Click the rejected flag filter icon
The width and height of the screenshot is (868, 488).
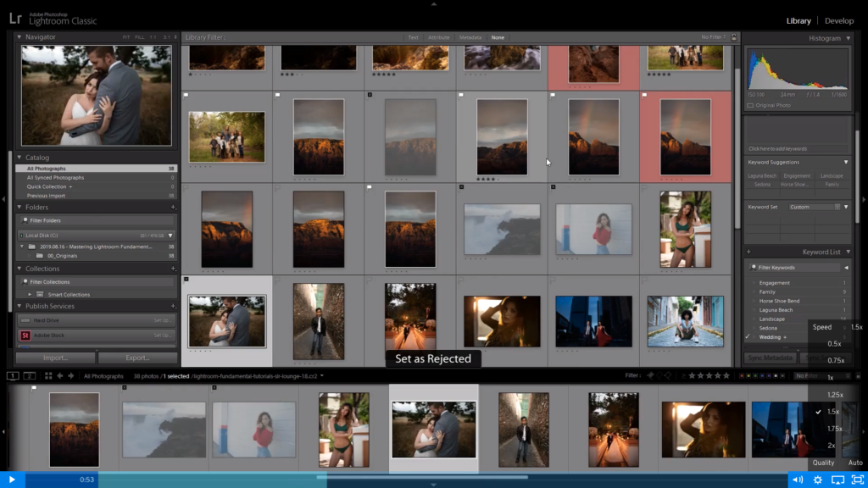(x=668, y=374)
